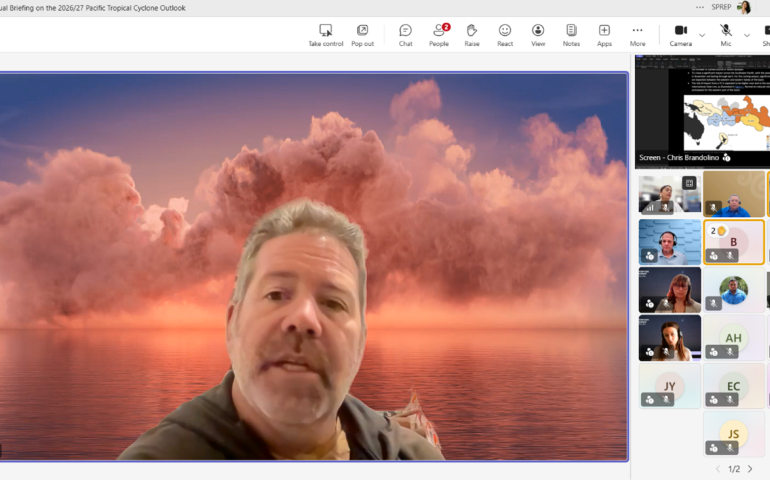Go to next page of participants
Image resolution: width=770 pixels, height=480 pixels.
750,469
